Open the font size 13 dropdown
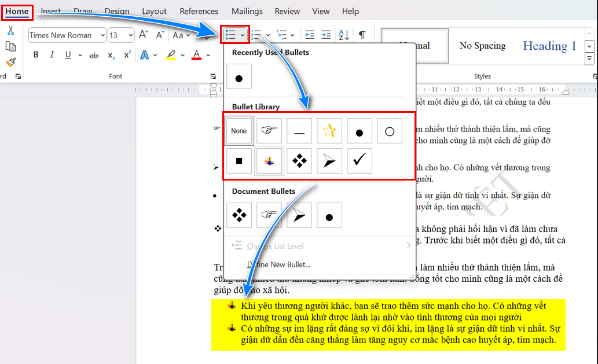This screenshot has width=598, height=364. click(129, 35)
